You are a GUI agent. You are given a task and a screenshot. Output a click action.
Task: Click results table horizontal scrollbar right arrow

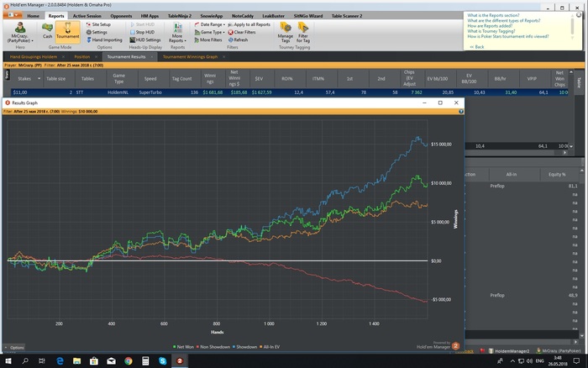tap(564, 152)
